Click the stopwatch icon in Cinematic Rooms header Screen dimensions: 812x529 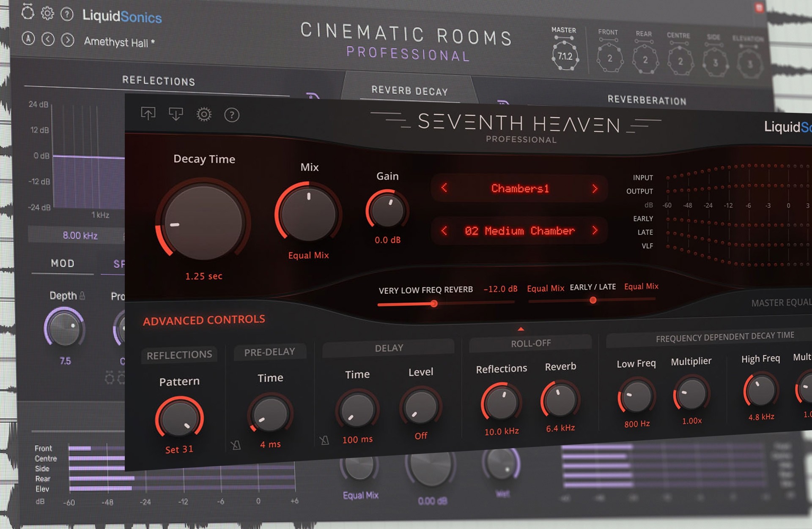click(27, 11)
